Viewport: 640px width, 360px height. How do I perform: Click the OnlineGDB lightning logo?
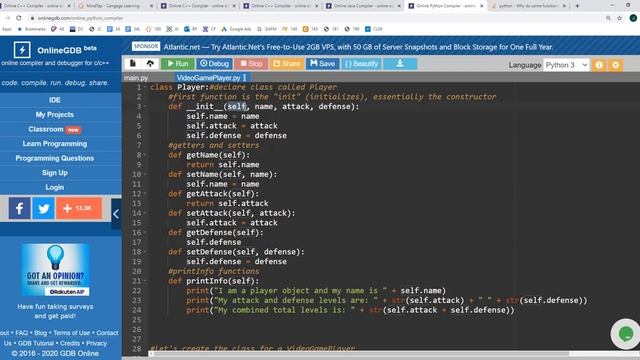pyautogui.click(x=22, y=50)
